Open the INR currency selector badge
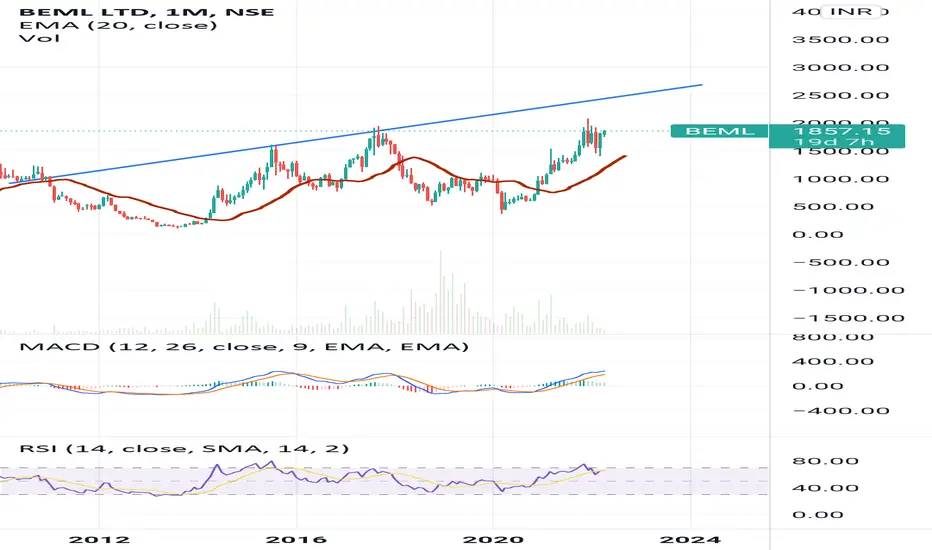The image size is (932, 550). pyautogui.click(x=851, y=11)
